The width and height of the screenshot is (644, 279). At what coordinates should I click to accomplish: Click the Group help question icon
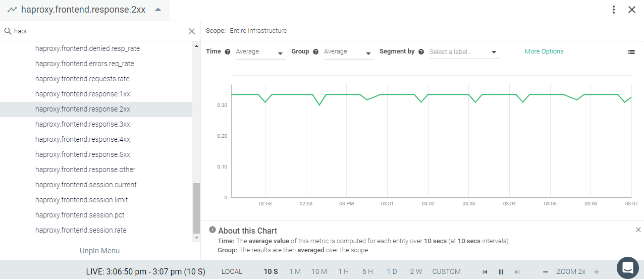315,51
